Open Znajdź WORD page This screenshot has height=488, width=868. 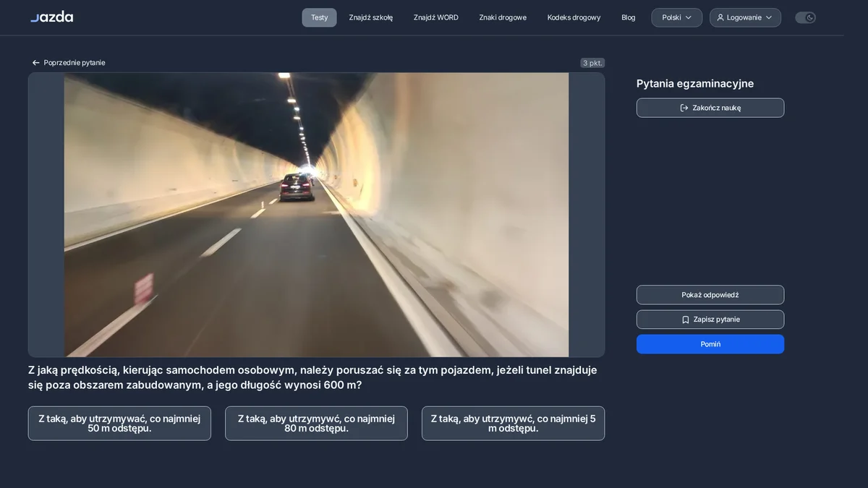[436, 17]
